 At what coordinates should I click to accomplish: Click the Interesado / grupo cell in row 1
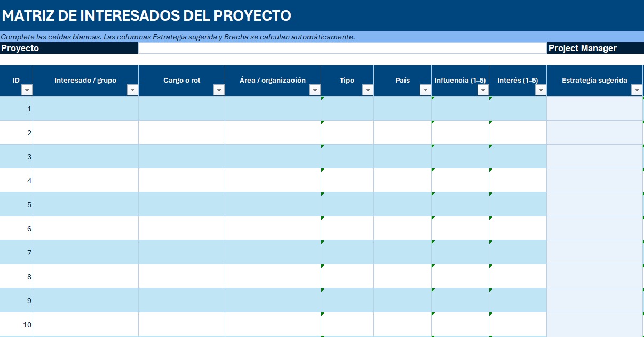pos(86,108)
